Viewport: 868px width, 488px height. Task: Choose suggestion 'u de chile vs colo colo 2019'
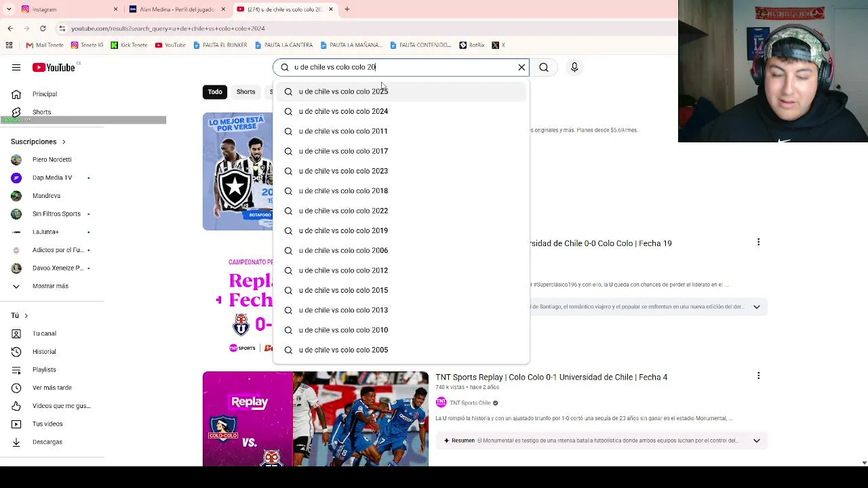pyautogui.click(x=401, y=230)
